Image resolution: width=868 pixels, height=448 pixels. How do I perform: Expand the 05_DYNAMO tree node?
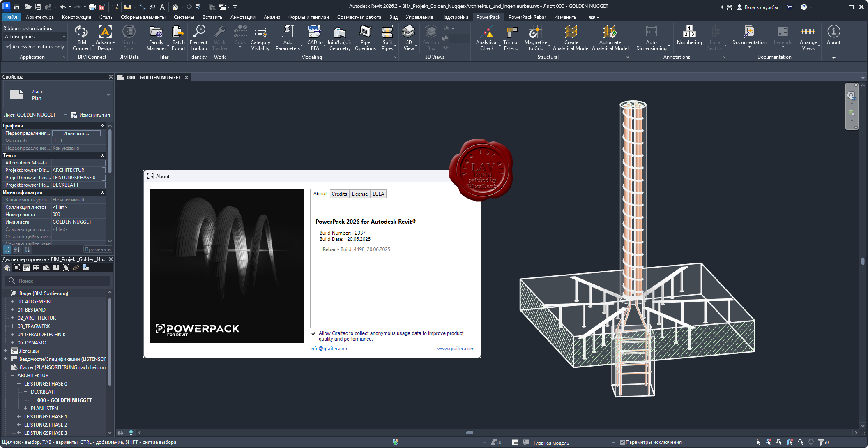pyautogui.click(x=12, y=342)
